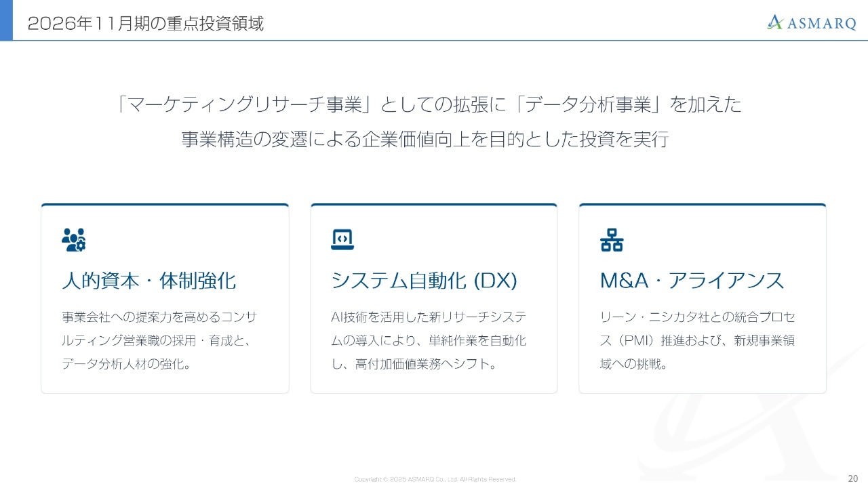Click the laptop code icon above システム自動化
This screenshot has height=488, width=868.
[x=342, y=240]
